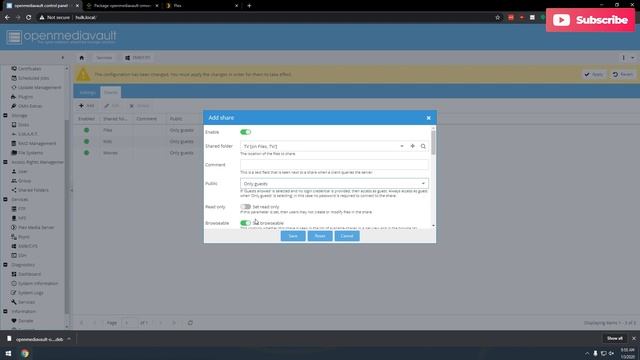Collapse the Storage tree section

point(5,116)
